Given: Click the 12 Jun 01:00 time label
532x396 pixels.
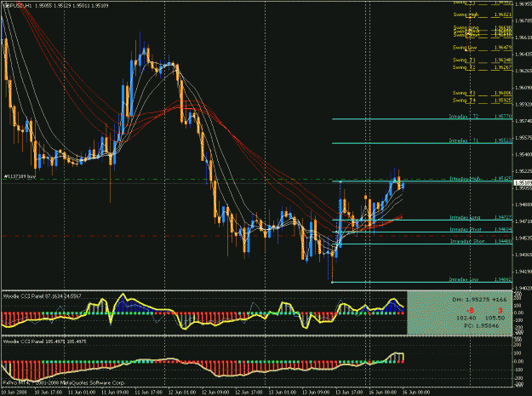Looking at the screenshot, I should click(x=182, y=393).
